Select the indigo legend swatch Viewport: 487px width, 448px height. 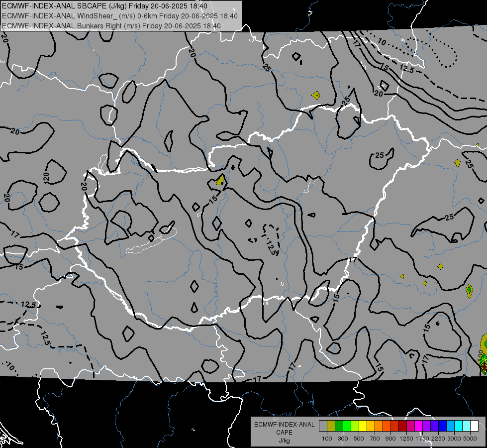point(434,426)
